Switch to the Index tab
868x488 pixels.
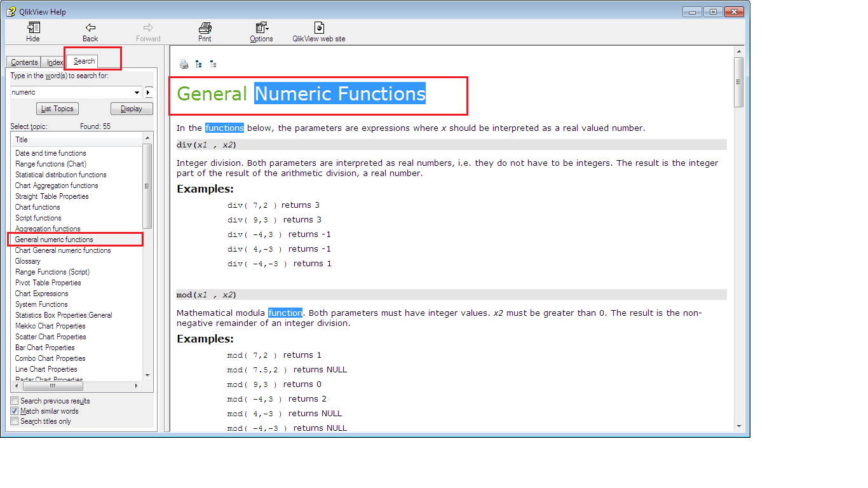pos(55,62)
